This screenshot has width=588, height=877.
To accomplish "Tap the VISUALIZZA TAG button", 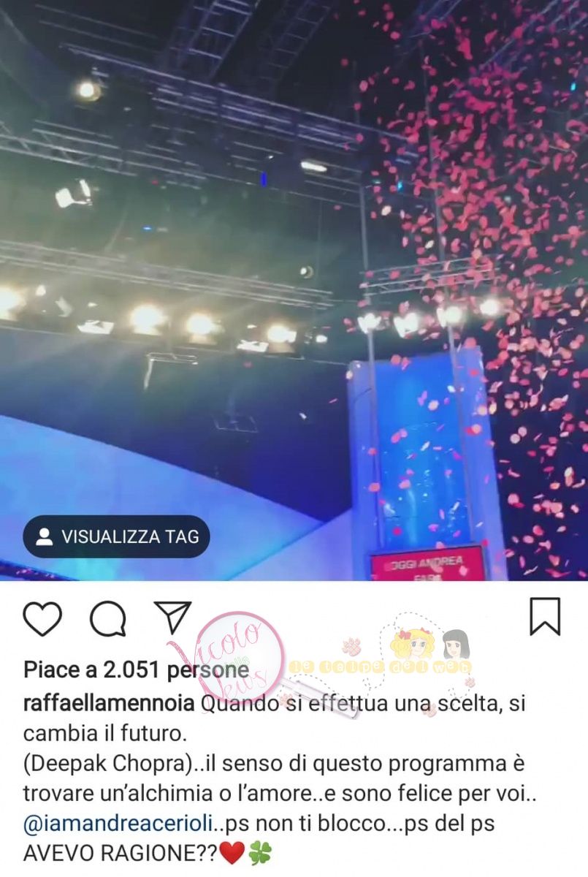I will click(x=117, y=536).
